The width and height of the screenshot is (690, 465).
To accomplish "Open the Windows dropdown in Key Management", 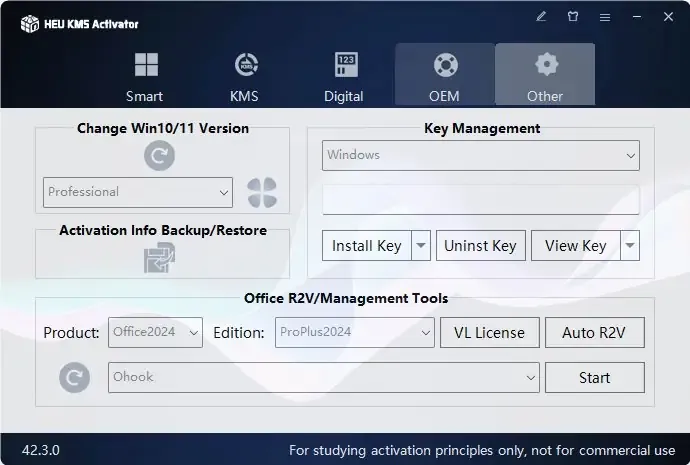I will pyautogui.click(x=481, y=155).
